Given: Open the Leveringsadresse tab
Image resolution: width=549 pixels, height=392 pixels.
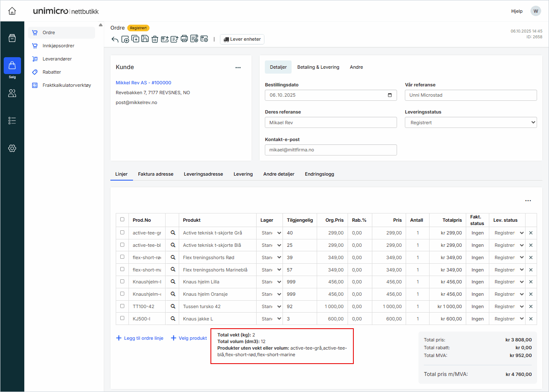Looking at the screenshot, I should 203,174.
